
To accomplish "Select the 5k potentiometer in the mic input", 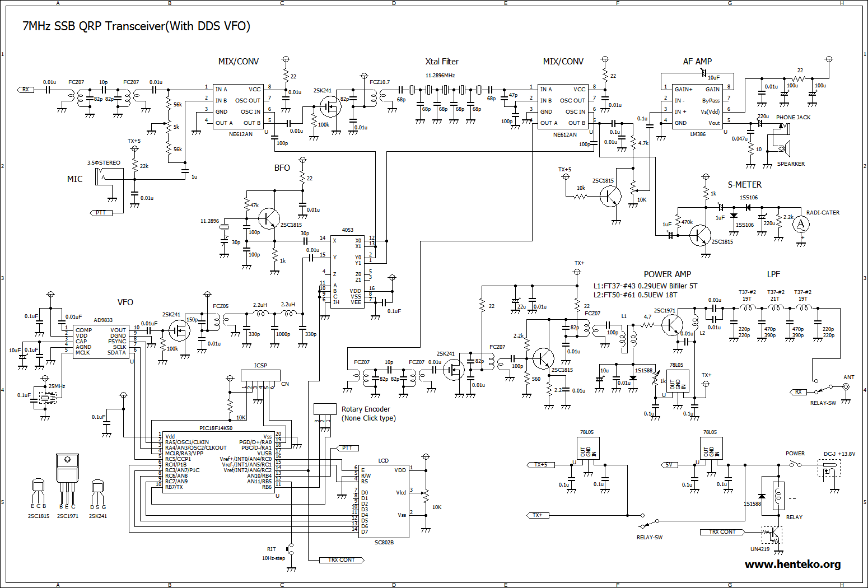I will pos(168,127).
